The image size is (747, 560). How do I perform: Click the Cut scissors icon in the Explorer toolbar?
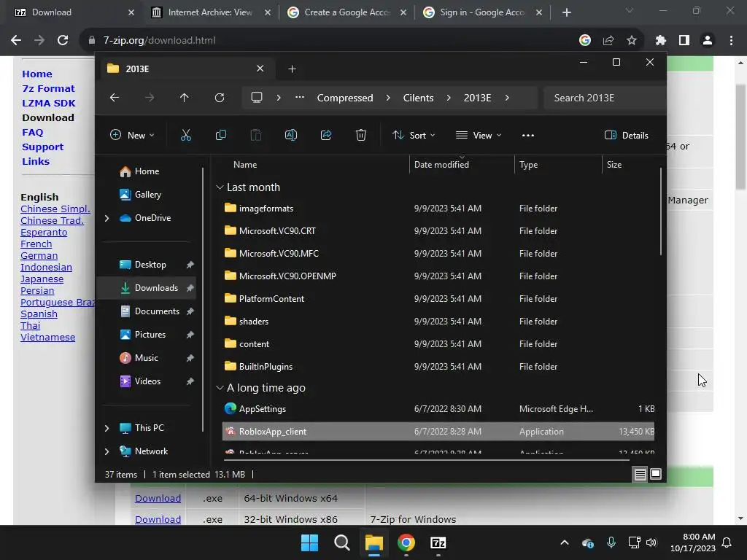(186, 135)
